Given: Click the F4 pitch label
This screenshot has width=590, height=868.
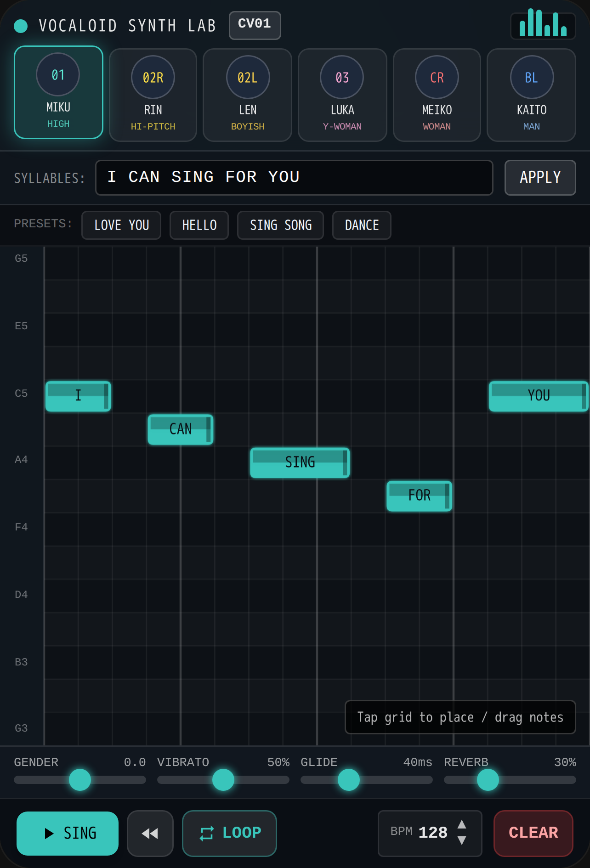Looking at the screenshot, I should pyautogui.click(x=21, y=527).
